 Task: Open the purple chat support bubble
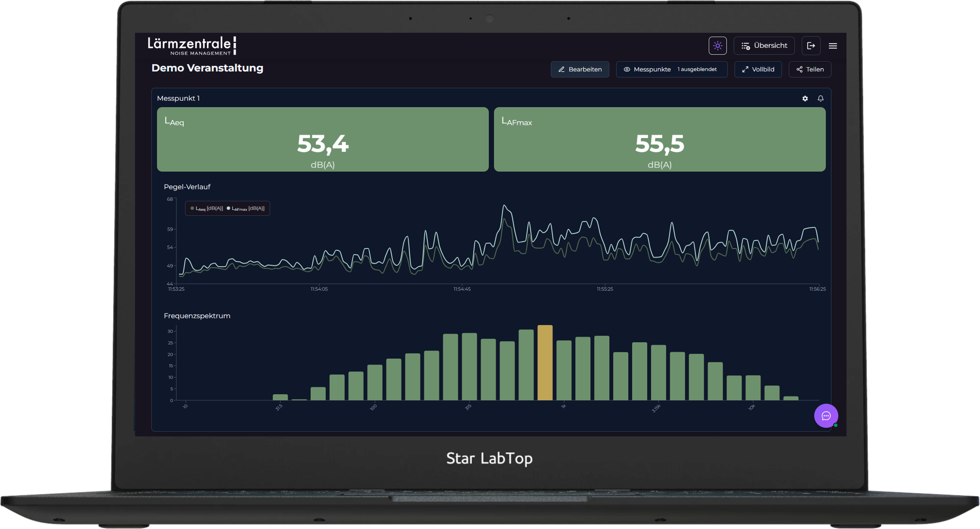coord(826,415)
